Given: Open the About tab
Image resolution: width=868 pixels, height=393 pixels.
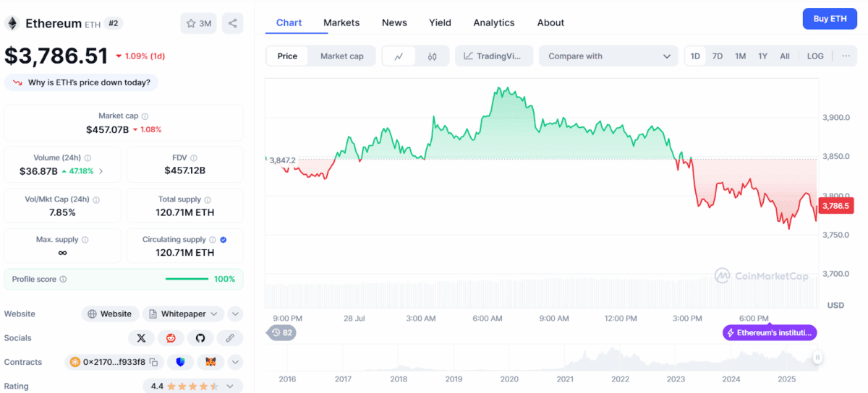Looking at the screenshot, I should tap(550, 23).
